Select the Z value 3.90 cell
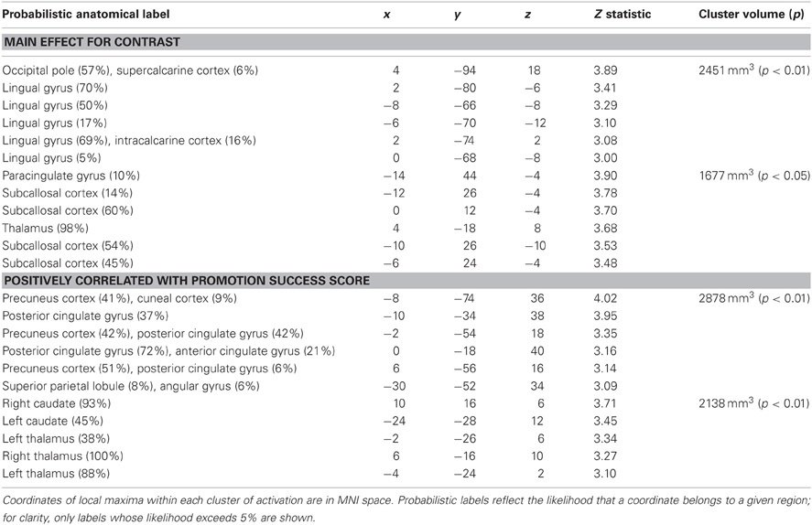Screen dimensions: 812x525 pos(605,176)
